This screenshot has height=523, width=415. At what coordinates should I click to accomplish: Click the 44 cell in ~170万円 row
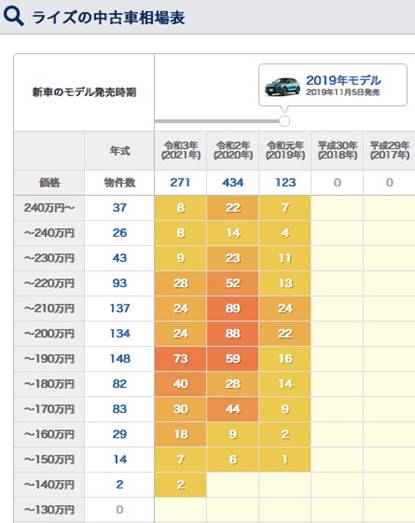pyautogui.click(x=233, y=409)
